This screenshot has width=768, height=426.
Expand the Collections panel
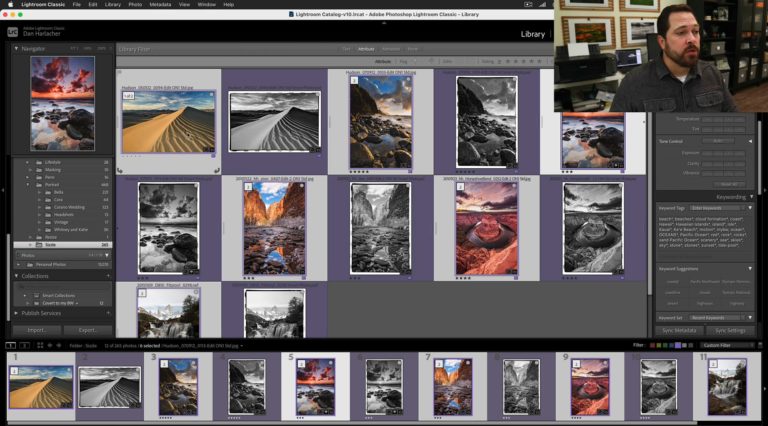pyautogui.click(x=16, y=276)
